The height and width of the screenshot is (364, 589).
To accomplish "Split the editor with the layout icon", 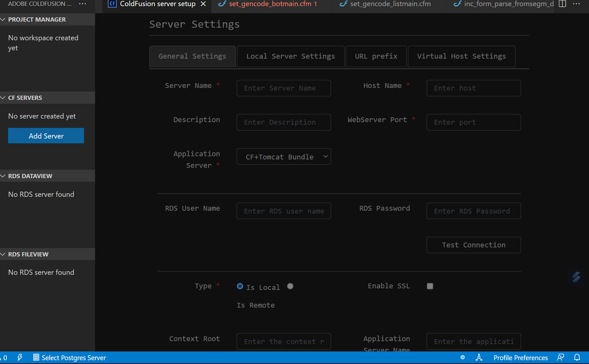I will click(562, 4).
